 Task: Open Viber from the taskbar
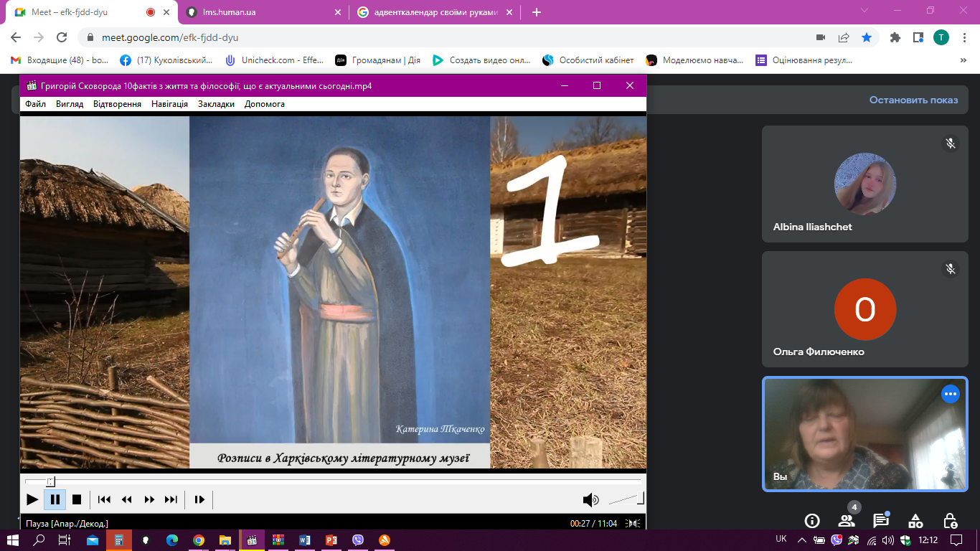358,540
